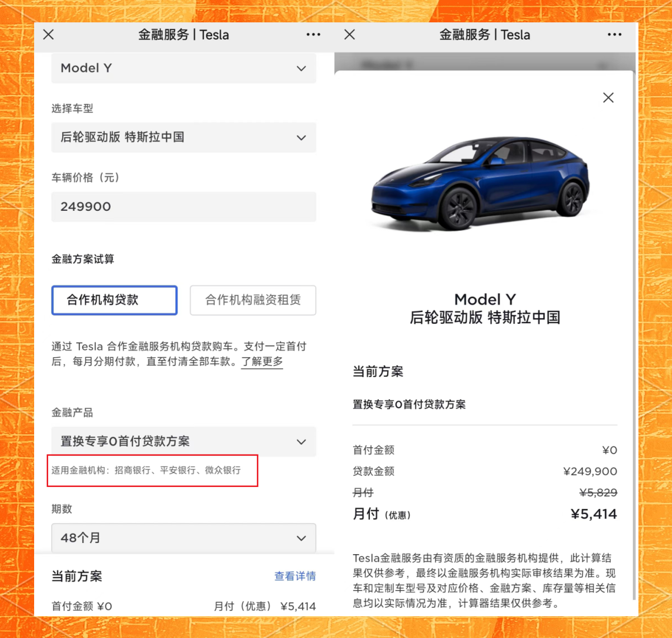Open the three-dot menu on left screen

coord(313,35)
